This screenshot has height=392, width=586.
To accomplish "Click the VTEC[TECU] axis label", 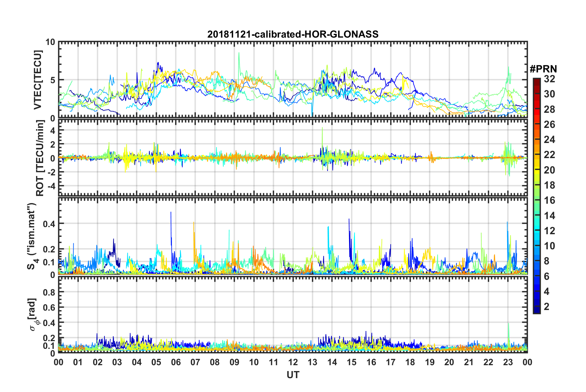I will click(38, 80).
